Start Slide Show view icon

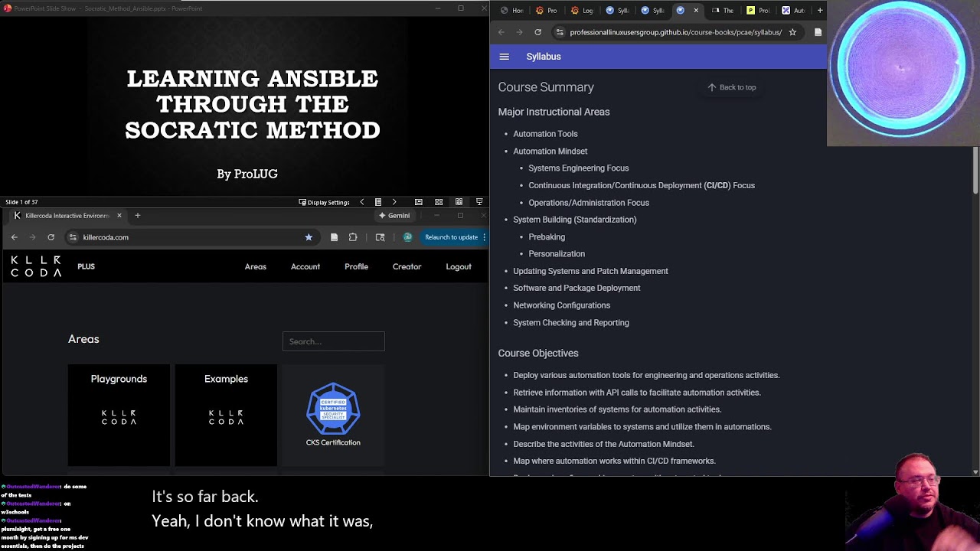479,202
